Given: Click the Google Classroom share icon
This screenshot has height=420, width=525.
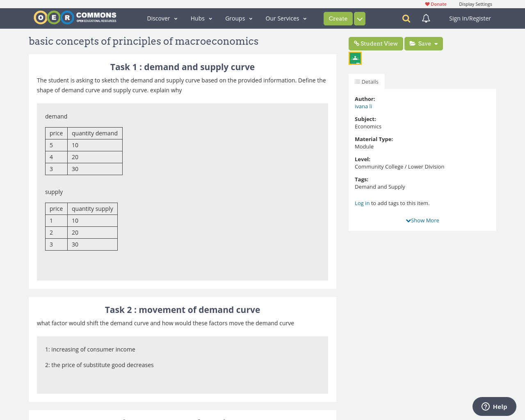Looking at the screenshot, I should [355, 58].
